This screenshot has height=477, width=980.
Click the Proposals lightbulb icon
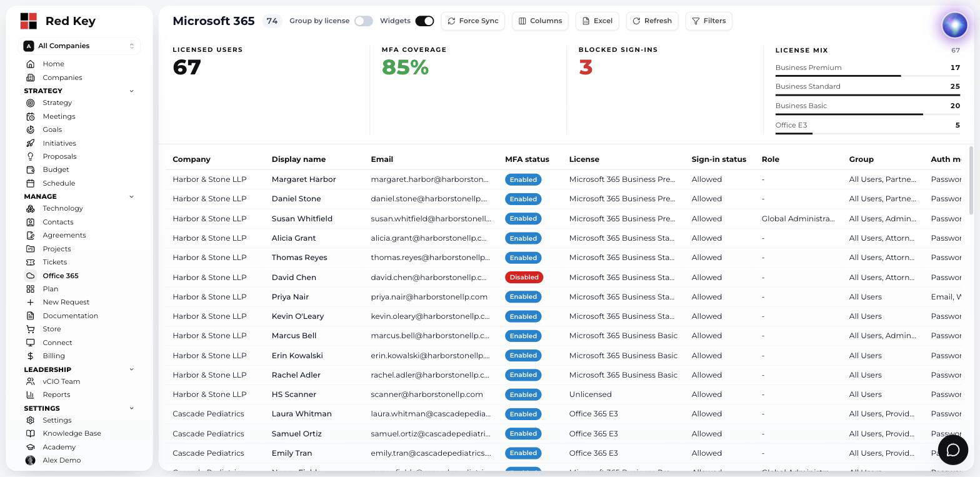click(x=30, y=156)
